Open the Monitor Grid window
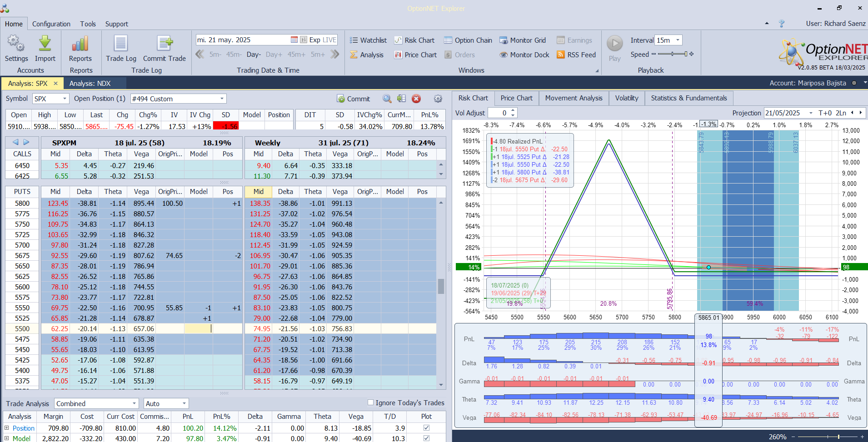 [523, 40]
